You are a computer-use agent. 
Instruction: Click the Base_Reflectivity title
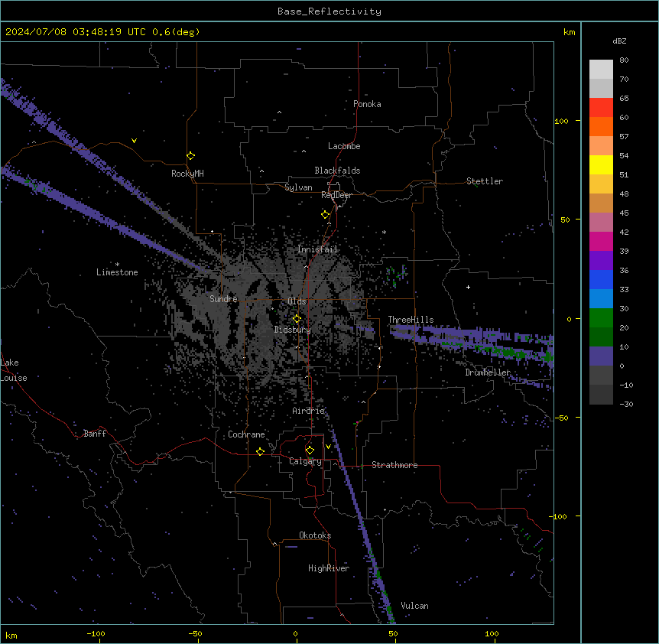(329, 11)
